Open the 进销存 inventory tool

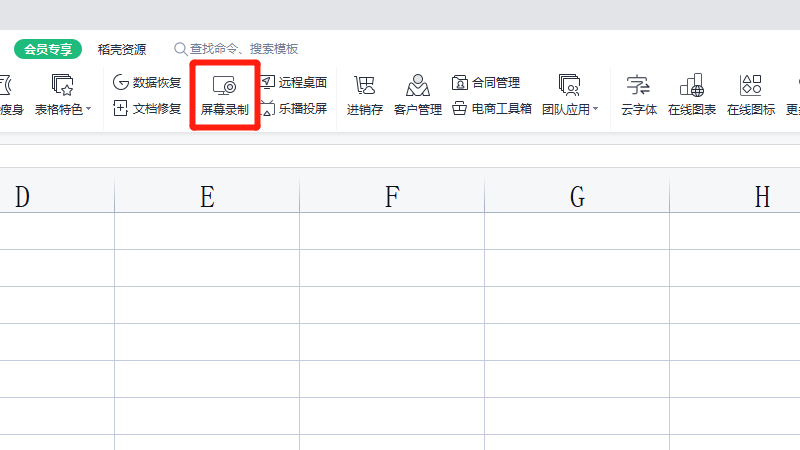tap(364, 95)
